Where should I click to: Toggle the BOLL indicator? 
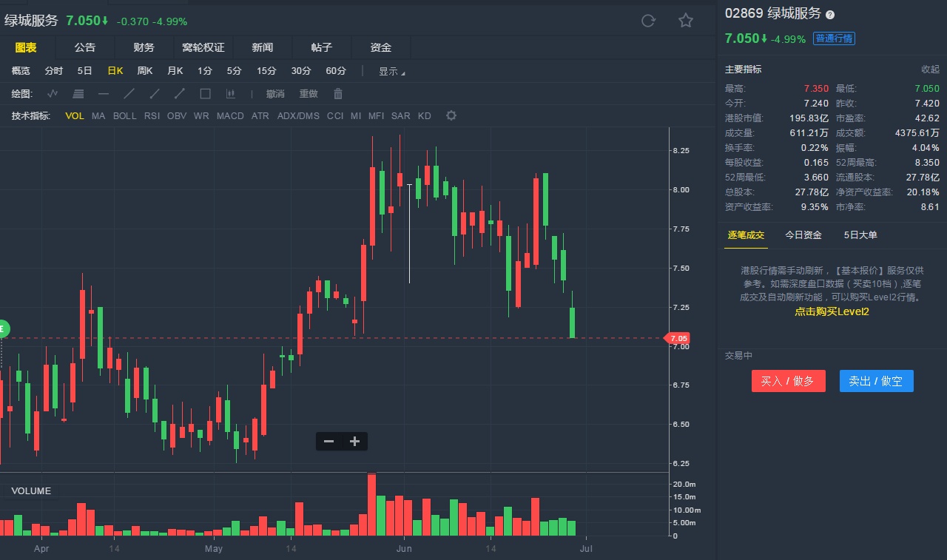(x=124, y=116)
